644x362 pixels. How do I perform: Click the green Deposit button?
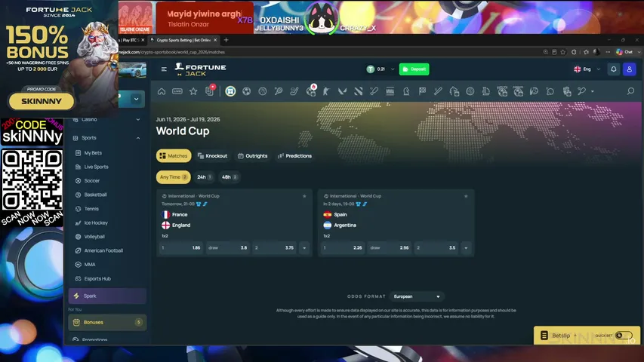tap(414, 69)
